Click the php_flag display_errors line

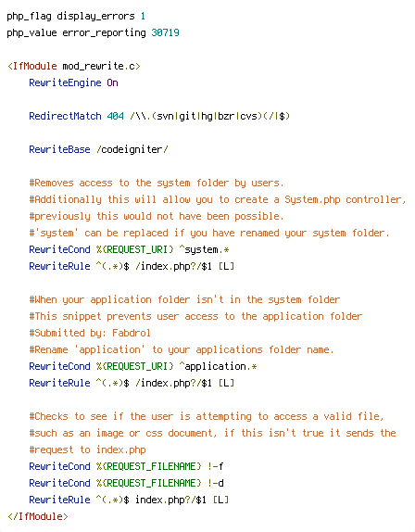point(76,16)
